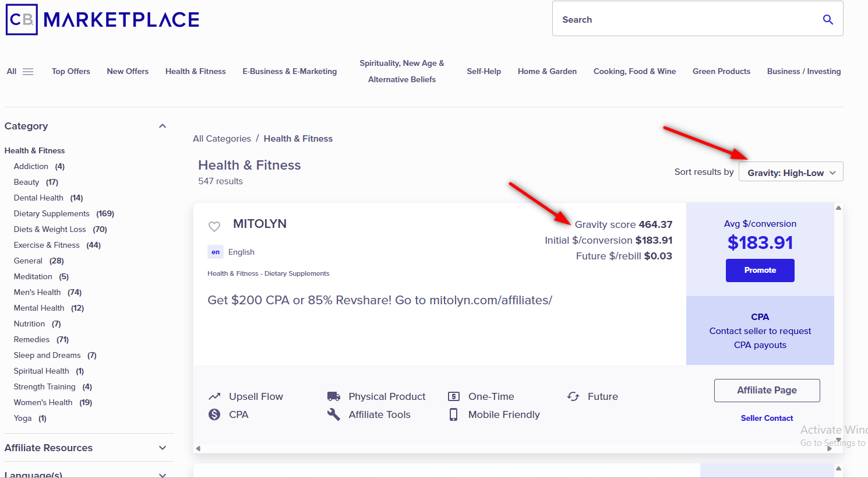Click the CB Marketplace logo

pos(103,20)
